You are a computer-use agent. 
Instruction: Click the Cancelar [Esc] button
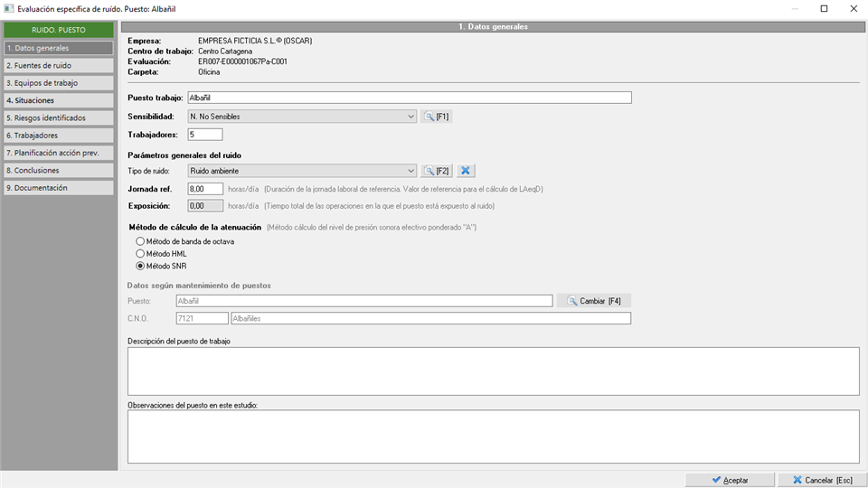coord(822,480)
